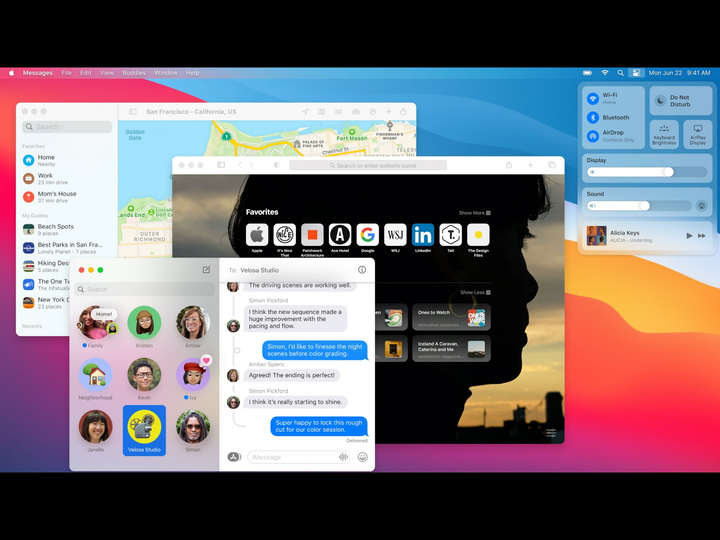Screen dimensions: 720x540
Task: Click the audio output icon beside Sound slider
Action: tap(702, 206)
